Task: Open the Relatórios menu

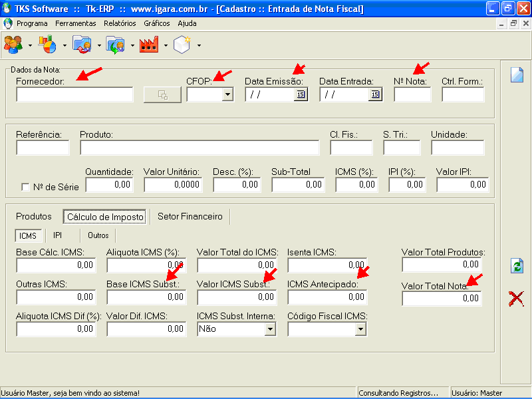Action: [x=120, y=23]
